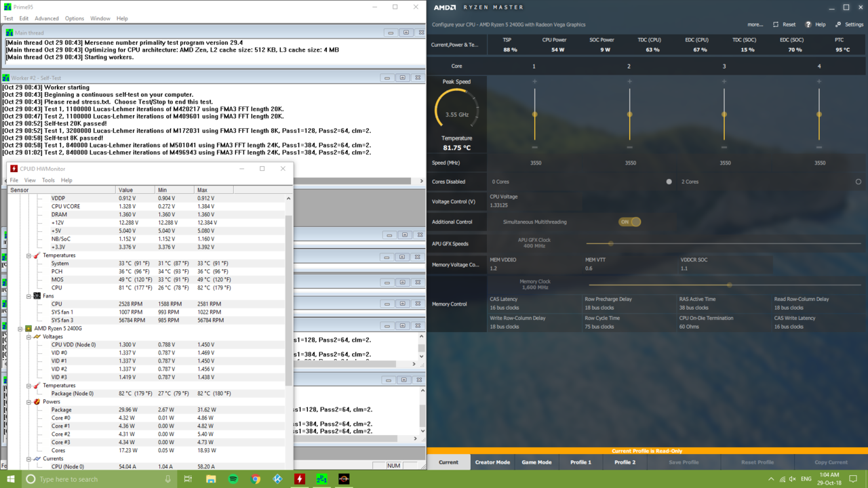Open Ryzen Master Settings

849,24
